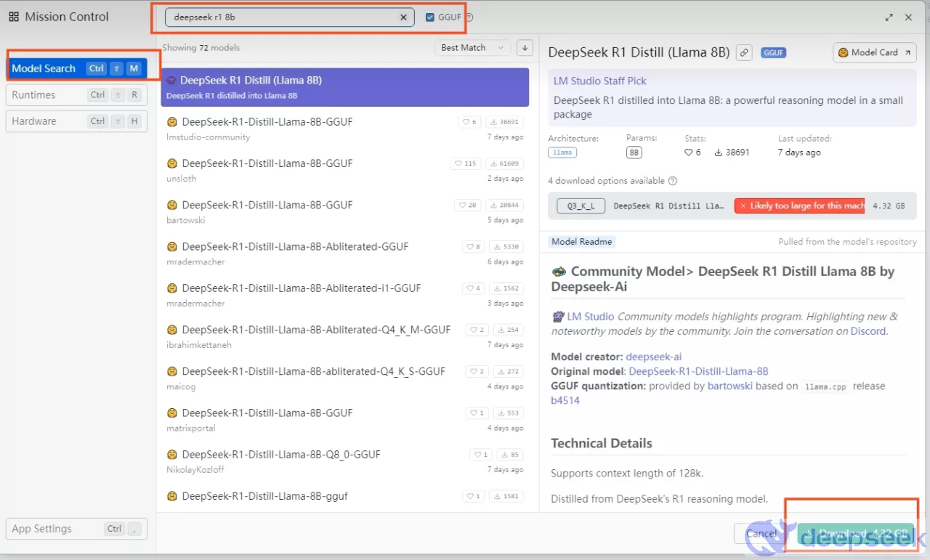Select DeepSeek-R1-Distill-Llama-8B-Abliterated-i1-GGUF model

click(x=345, y=295)
